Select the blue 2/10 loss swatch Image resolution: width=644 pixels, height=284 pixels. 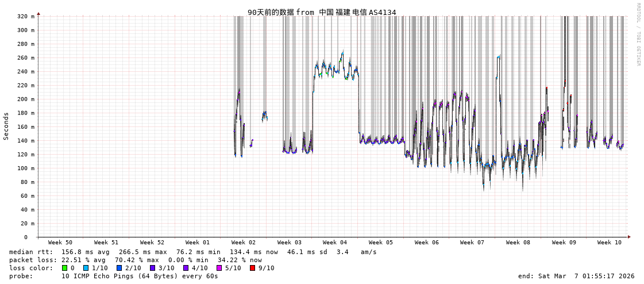[x=119, y=268]
